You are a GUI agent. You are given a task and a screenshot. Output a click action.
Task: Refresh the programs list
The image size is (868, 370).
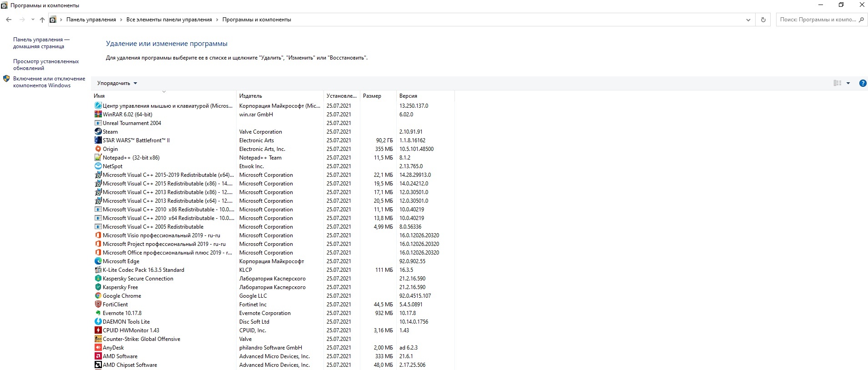point(763,20)
